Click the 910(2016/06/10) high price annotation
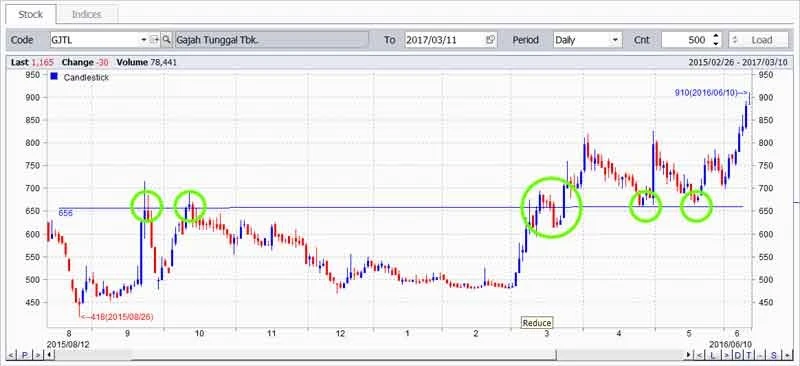The width and height of the screenshot is (800, 366). [711, 92]
